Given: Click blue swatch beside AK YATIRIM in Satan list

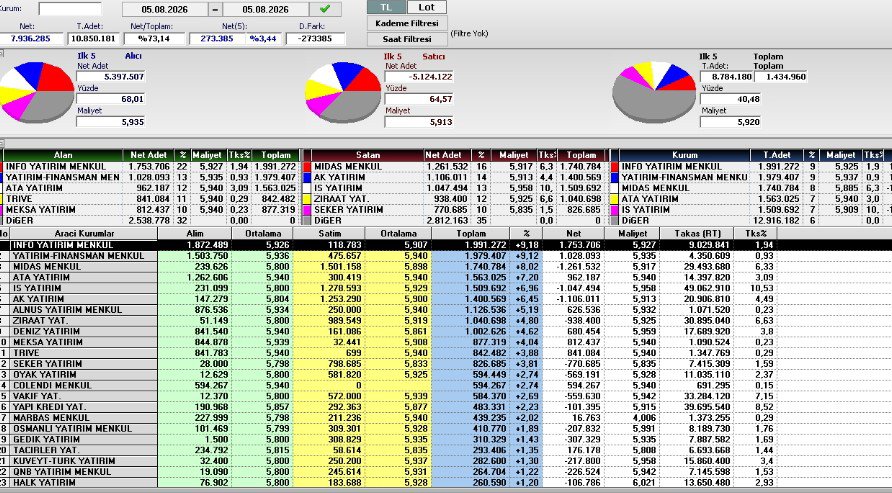Looking at the screenshot, I should pos(307,177).
